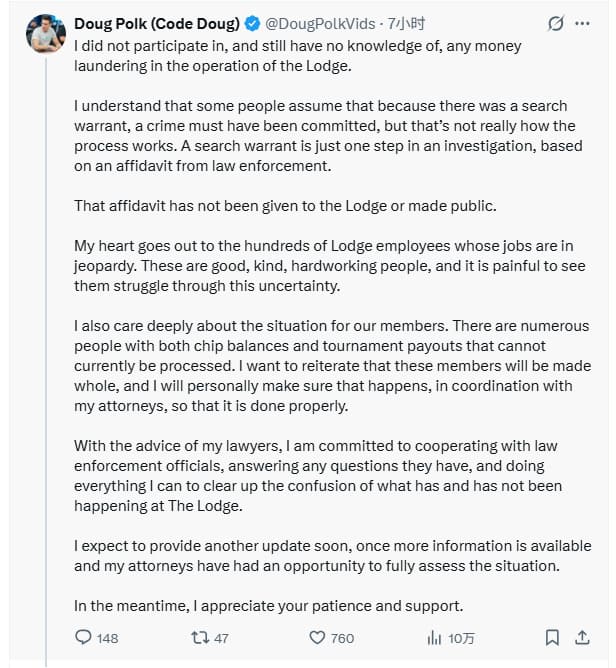Repost the tweet via the retweet icon
The height and width of the screenshot is (668, 616).
point(199,637)
